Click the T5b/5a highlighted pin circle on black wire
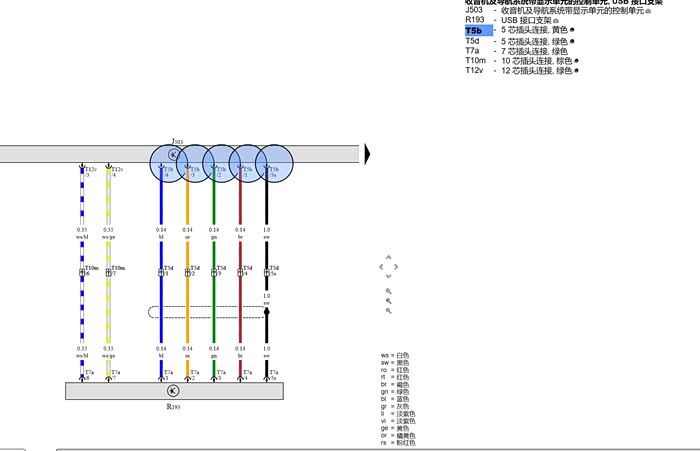 coord(274,163)
